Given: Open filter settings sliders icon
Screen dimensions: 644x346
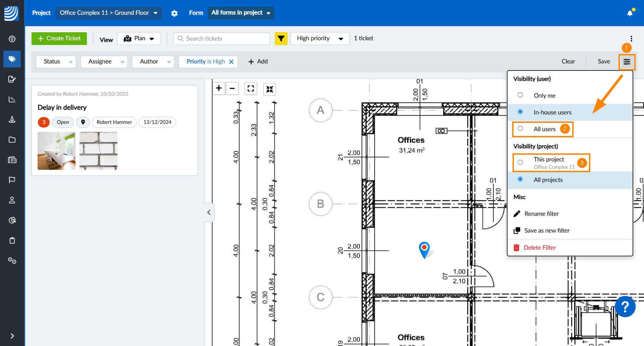Looking at the screenshot, I should [627, 62].
